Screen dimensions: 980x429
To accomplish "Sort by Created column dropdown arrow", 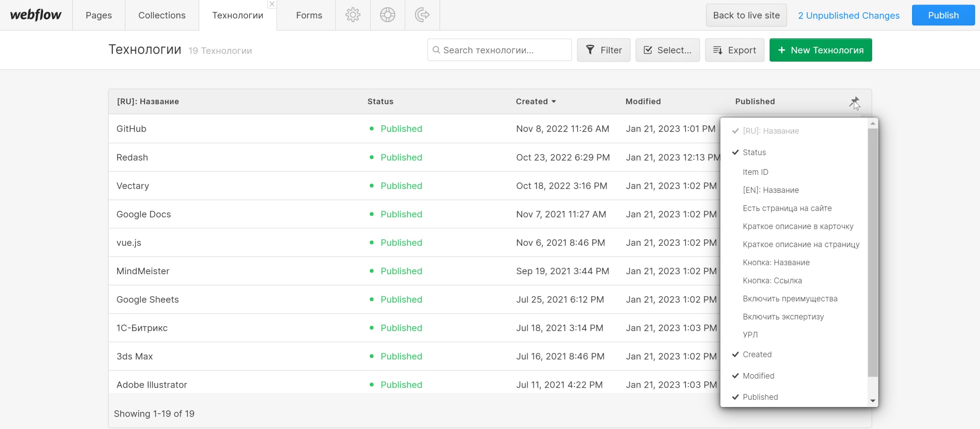I will pos(554,102).
